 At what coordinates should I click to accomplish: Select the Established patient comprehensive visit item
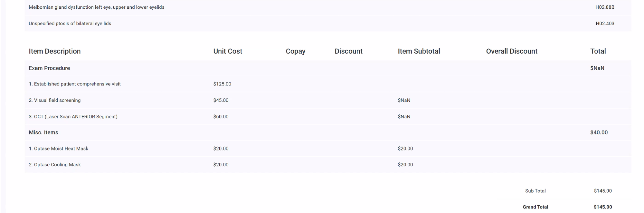click(x=75, y=84)
